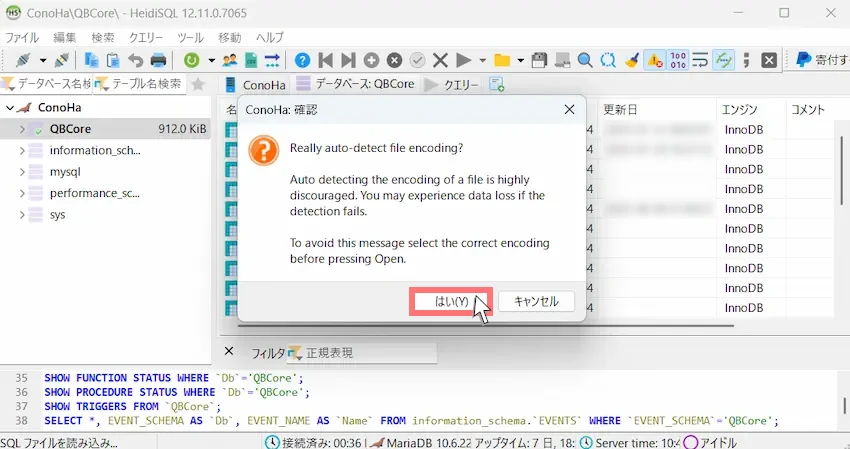Click the semicolon delimiter icon
850x449 pixels.
(x=746, y=60)
